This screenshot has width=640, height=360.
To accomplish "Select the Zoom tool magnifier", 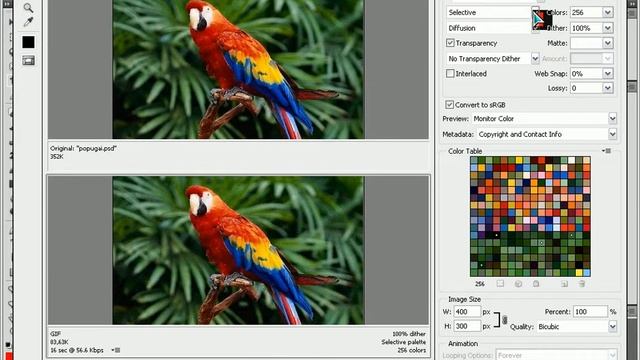I will coord(28,8).
